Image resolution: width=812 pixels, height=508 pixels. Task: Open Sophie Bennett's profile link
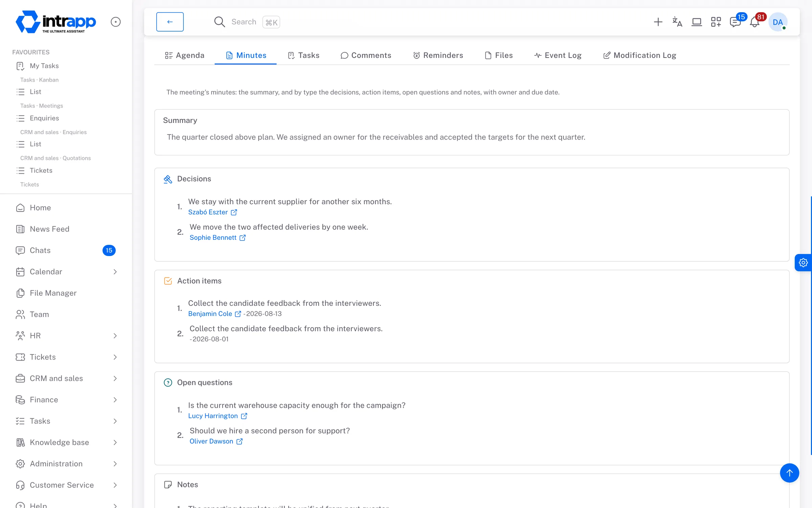(218, 237)
